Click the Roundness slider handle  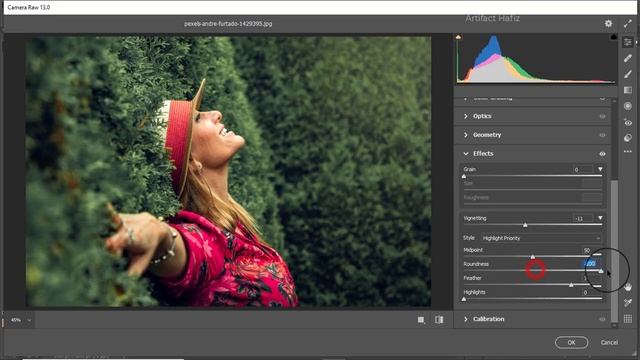pyautogui.click(x=601, y=271)
